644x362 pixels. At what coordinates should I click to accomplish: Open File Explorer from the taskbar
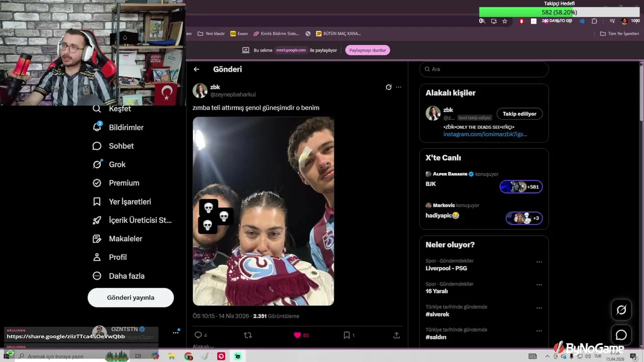click(x=172, y=356)
